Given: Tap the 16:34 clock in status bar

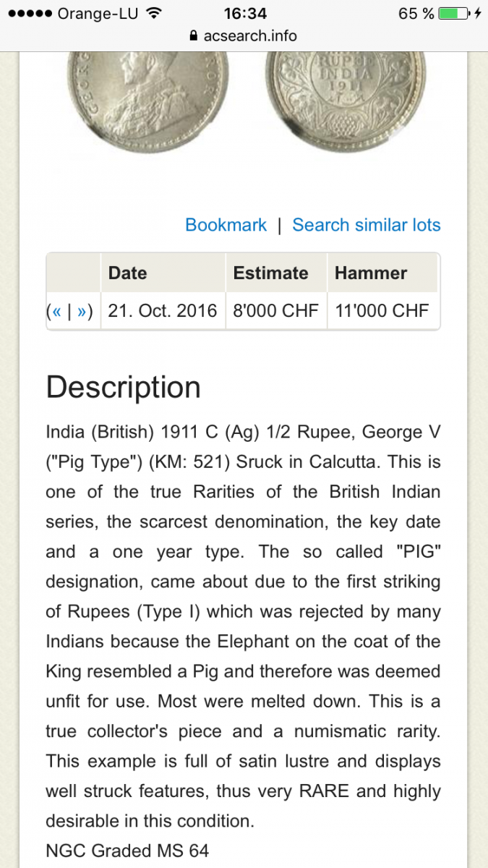Looking at the screenshot, I should click(x=245, y=14).
